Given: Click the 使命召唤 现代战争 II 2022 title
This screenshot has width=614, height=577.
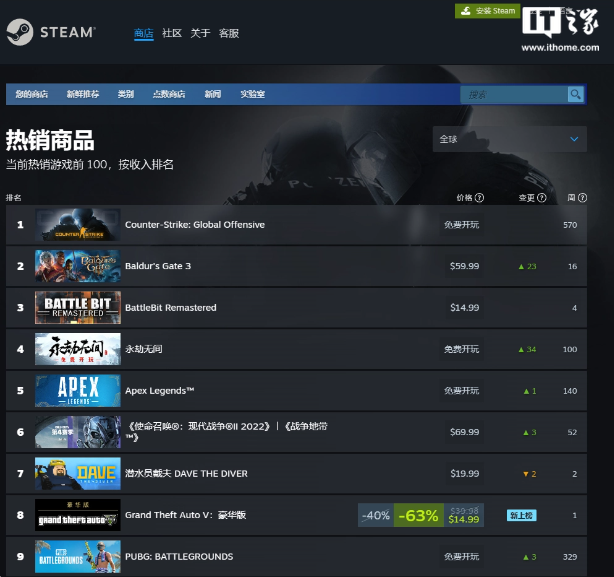Looking at the screenshot, I should click(227, 431).
